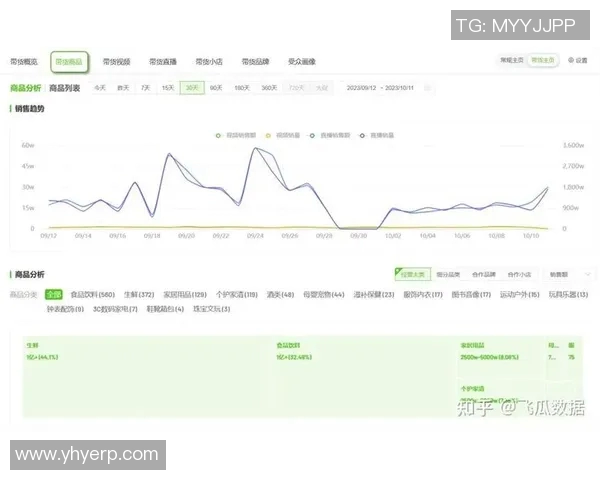Image resolution: width=600 pixels, height=480 pixels.
Task: Filter by 家居用品(129) category
Action: [x=185, y=295]
